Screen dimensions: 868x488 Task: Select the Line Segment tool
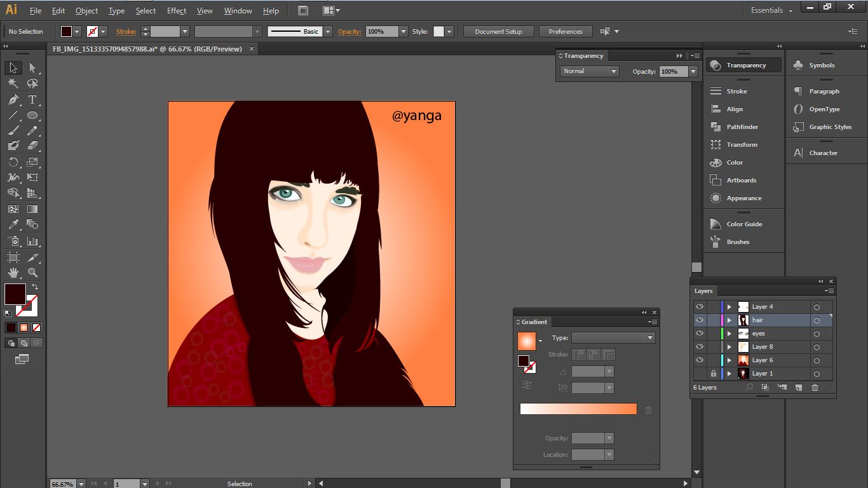(x=13, y=116)
